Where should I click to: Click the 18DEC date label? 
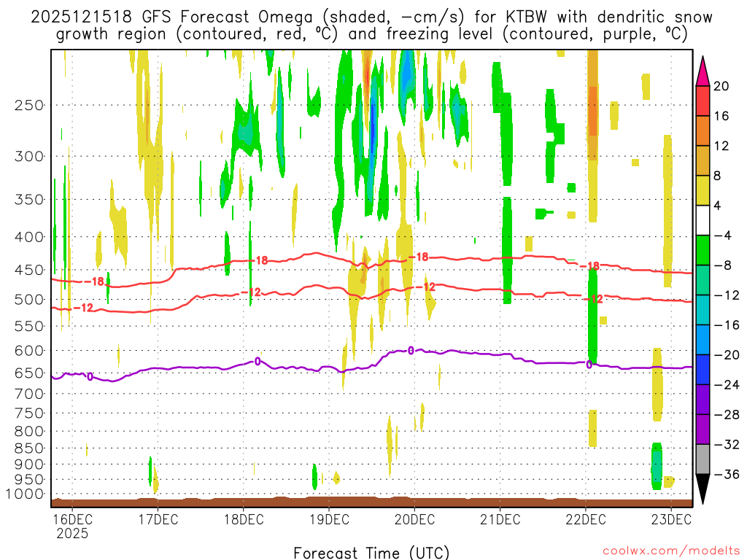244,519
